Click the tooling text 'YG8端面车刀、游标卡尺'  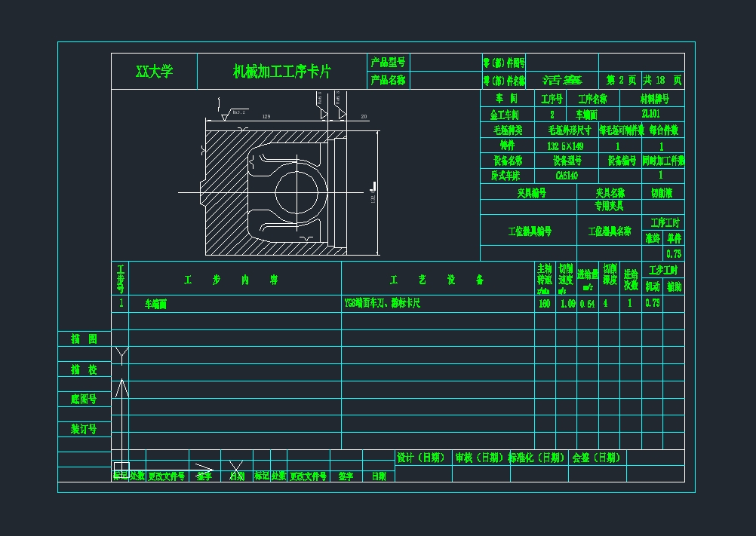(383, 303)
